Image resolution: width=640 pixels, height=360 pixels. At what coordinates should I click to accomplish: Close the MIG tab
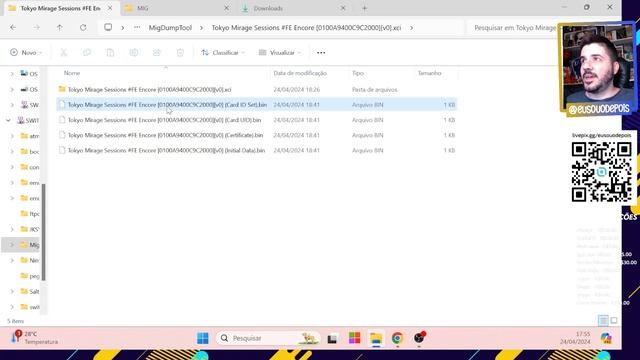click(x=227, y=8)
